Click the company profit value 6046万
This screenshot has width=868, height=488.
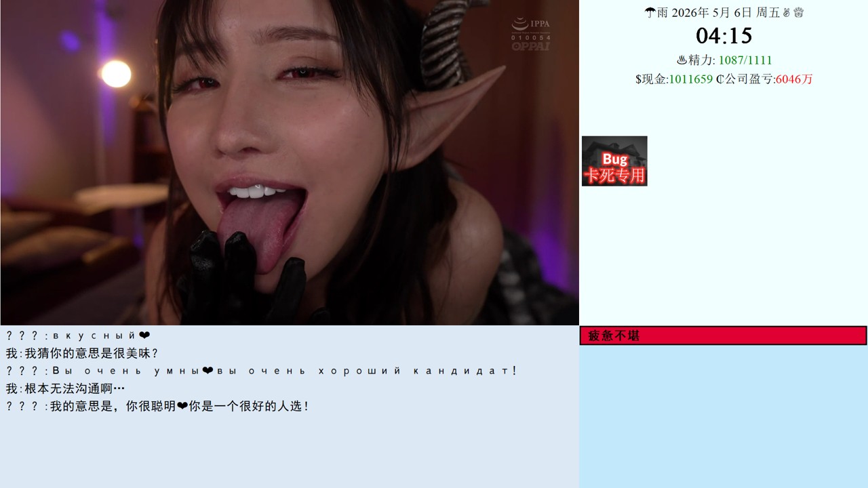pyautogui.click(x=794, y=79)
